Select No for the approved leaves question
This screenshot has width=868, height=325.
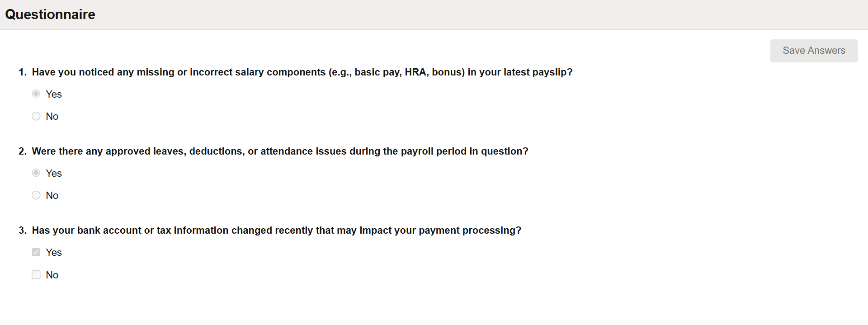[x=36, y=195]
